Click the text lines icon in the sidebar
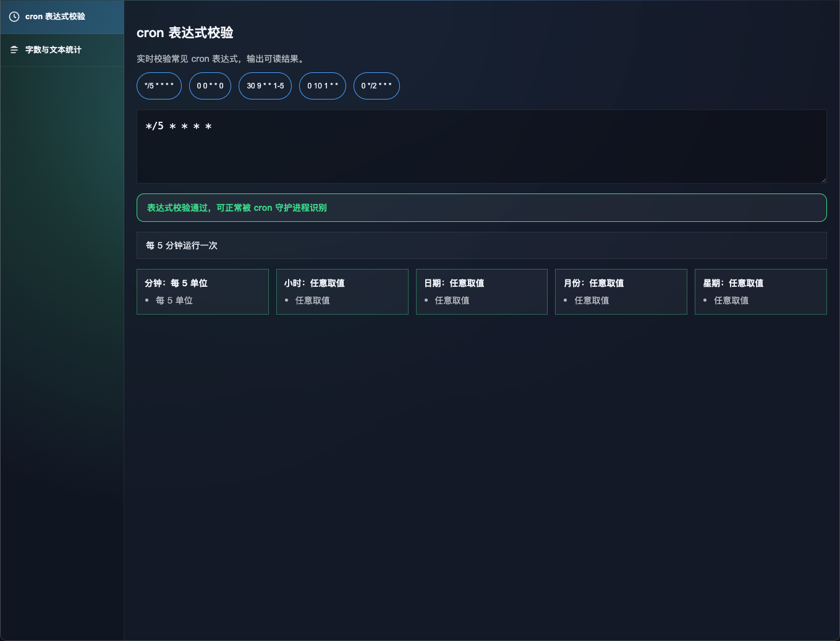 14,50
